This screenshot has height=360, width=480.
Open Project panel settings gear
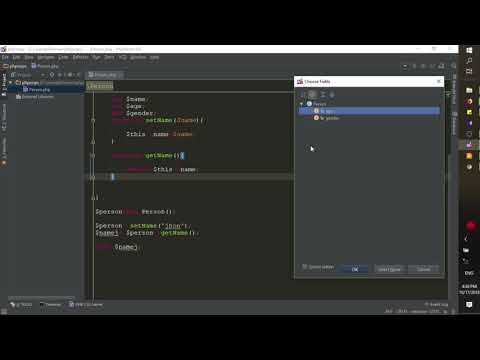click(70, 75)
